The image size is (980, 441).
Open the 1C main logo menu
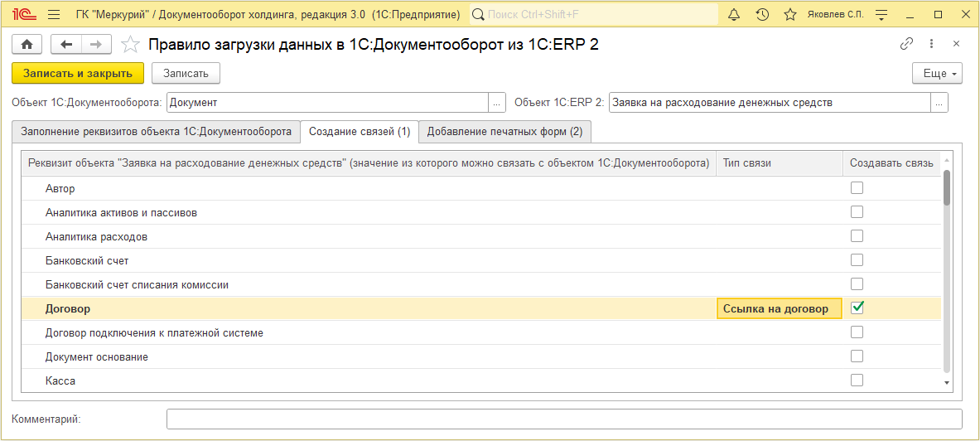coord(23,14)
